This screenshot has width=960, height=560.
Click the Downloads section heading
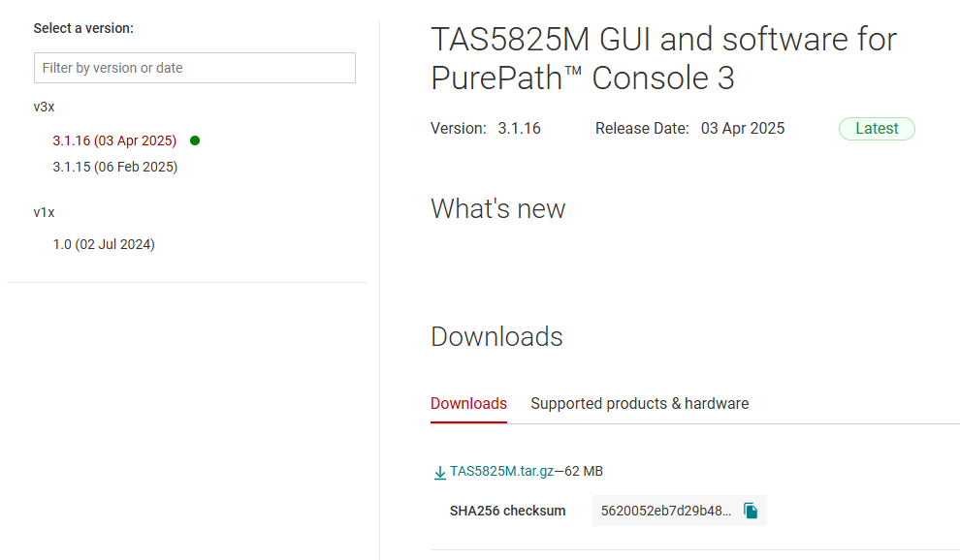point(496,336)
